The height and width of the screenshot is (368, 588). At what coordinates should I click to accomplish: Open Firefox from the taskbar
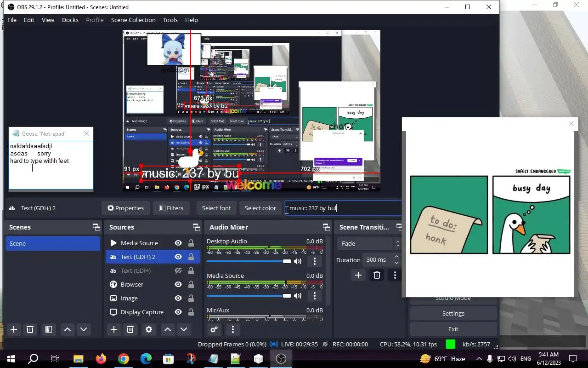101,359
